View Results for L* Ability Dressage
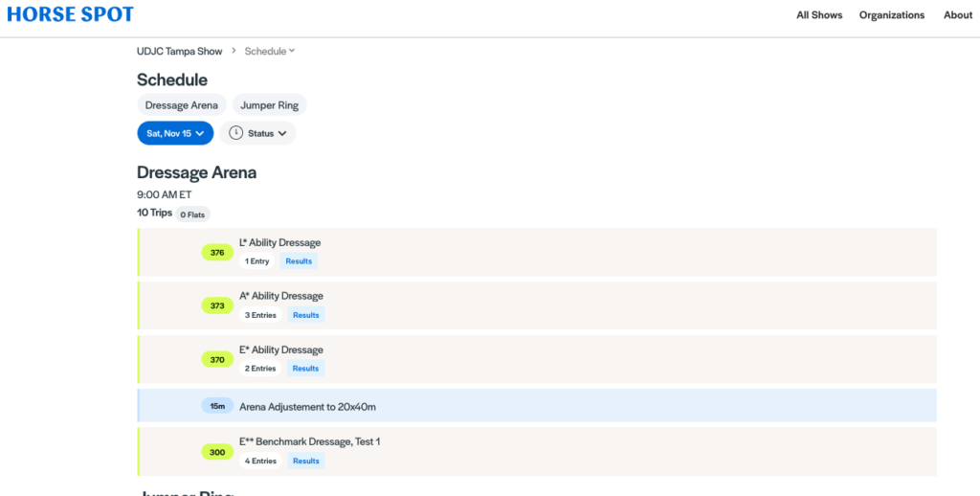980x496 pixels. point(299,261)
